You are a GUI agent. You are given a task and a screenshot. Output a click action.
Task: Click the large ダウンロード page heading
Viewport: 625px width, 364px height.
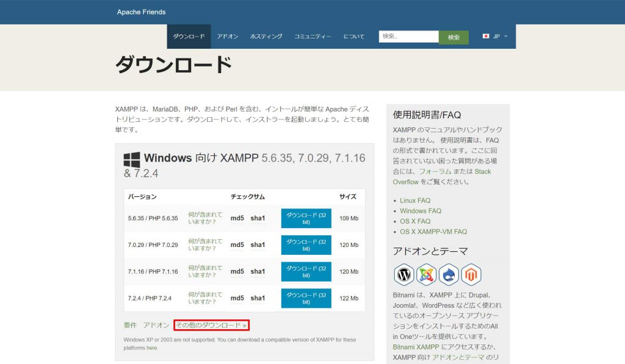click(174, 65)
